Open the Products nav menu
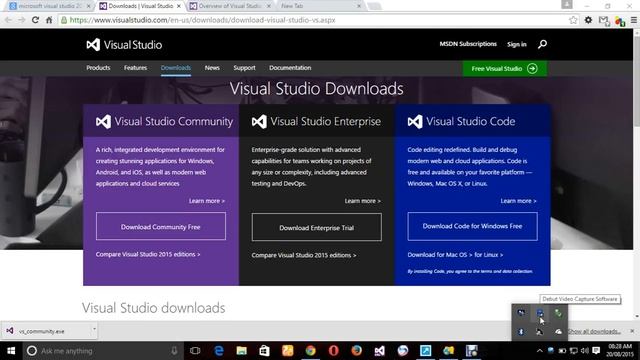 98,68
